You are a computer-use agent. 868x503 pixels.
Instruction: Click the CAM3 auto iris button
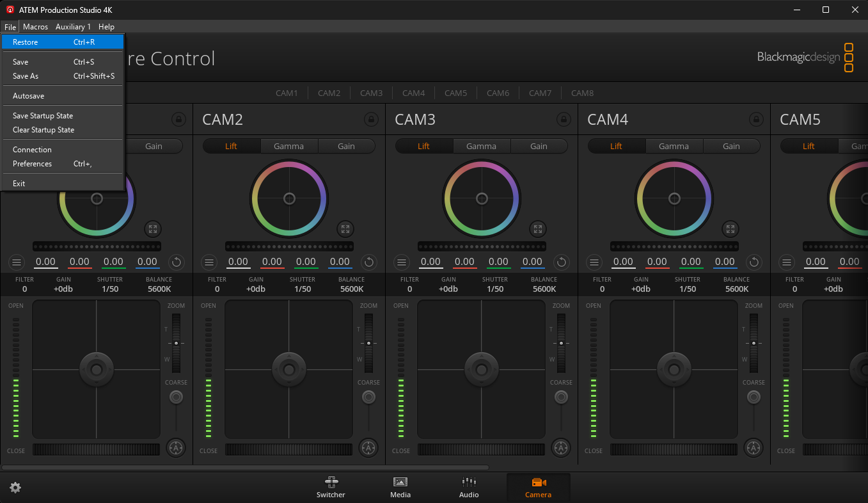pos(561,448)
